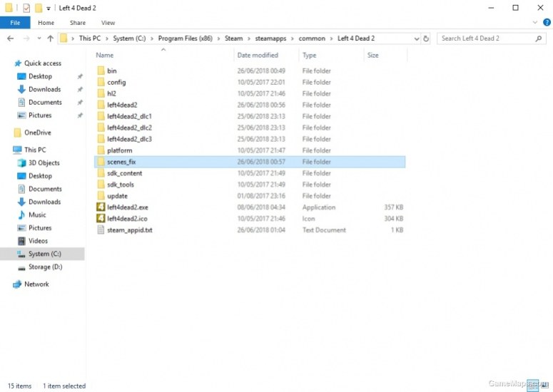Open Music folder in sidebar
The height and width of the screenshot is (392, 553).
click(x=37, y=215)
